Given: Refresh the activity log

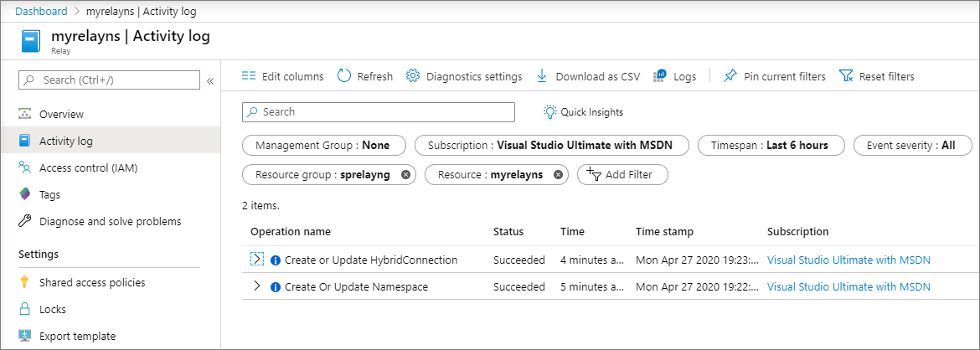Looking at the screenshot, I should [344, 76].
